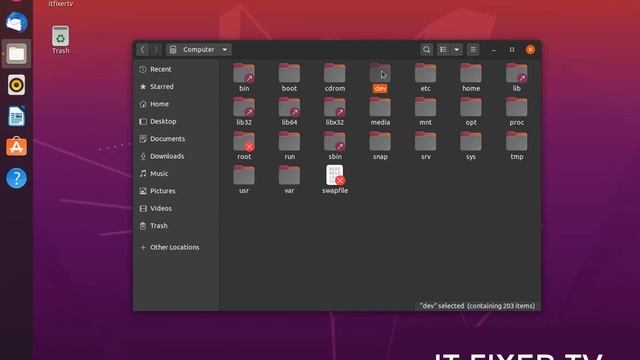640x360 pixels.
Task: Open the view options dropdown arrow
Action: pyautogui.click(x=456, y=50)
